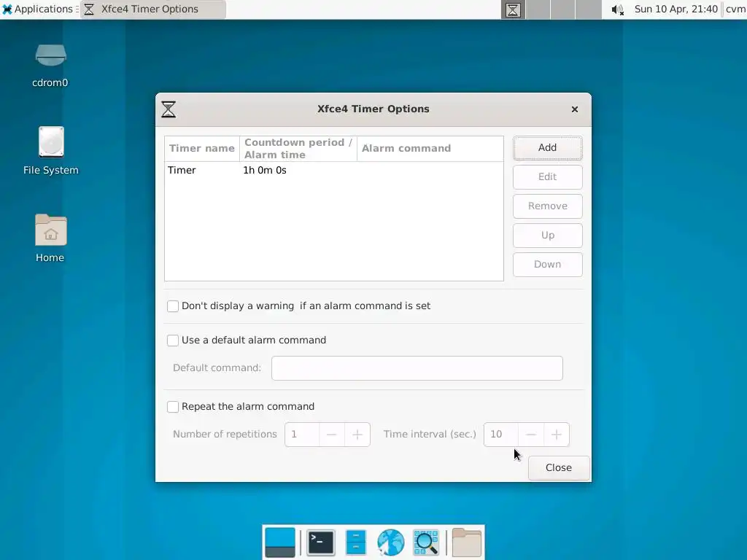Click the timer plugin hourglass in the top panel

click(x=513, y=9)
